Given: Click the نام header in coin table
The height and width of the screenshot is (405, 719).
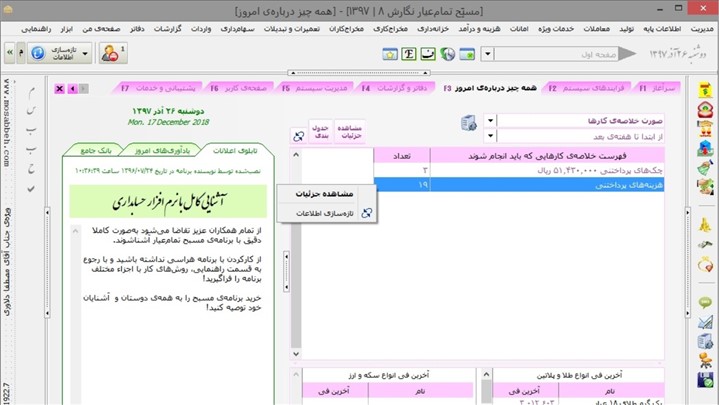Looking at the screenshot, I should 420,391.
